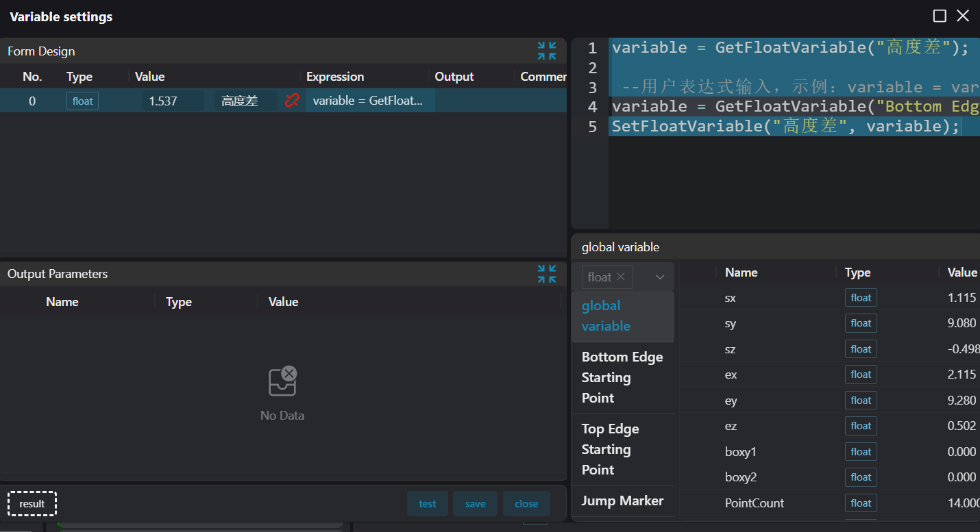Remove the float filter tag
This screenshot has width=980, height=532.
coord(621,277)
